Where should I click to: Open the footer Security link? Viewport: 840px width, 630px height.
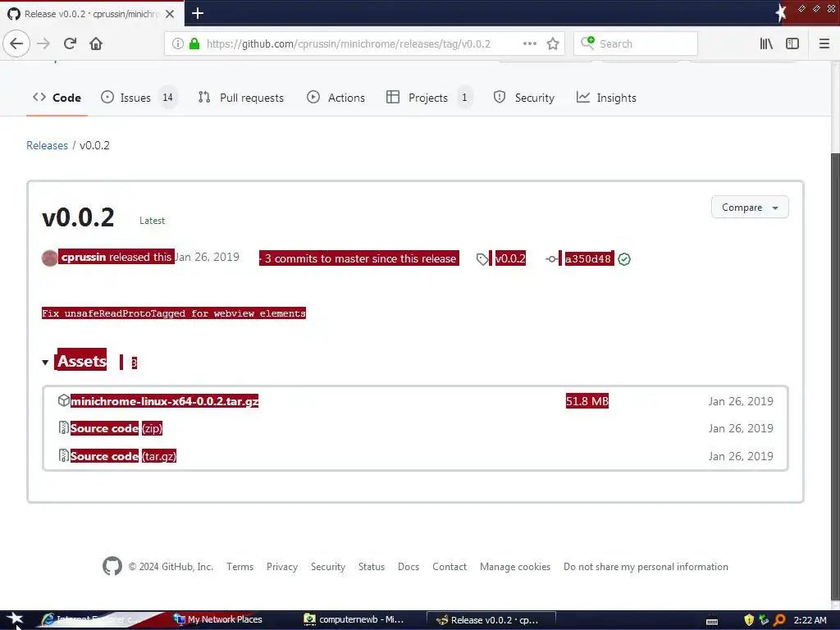328,567
